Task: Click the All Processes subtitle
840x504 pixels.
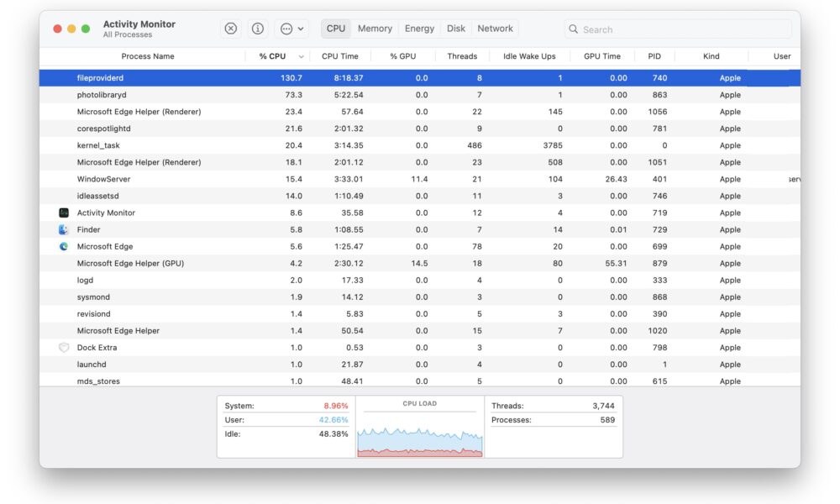Action: 128,34
